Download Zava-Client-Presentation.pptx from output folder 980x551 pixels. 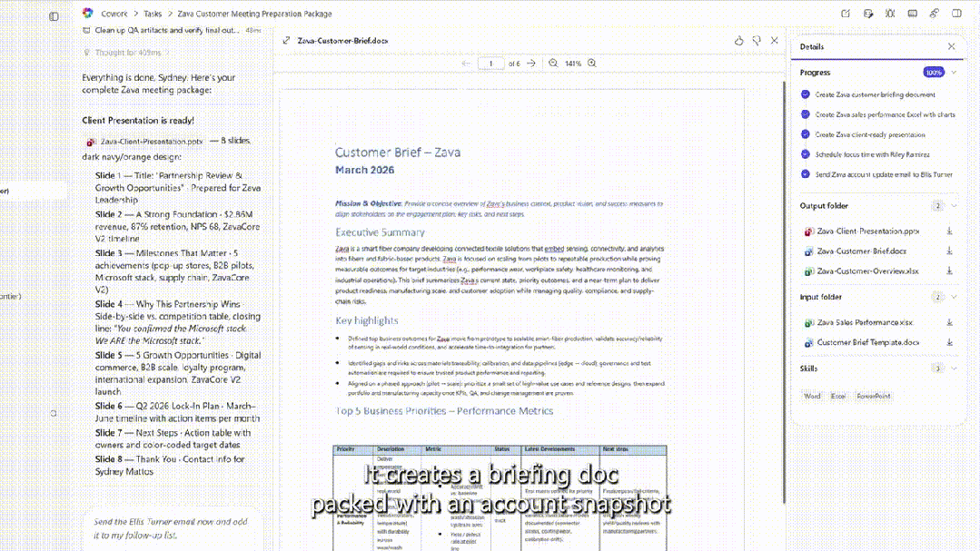949,231
